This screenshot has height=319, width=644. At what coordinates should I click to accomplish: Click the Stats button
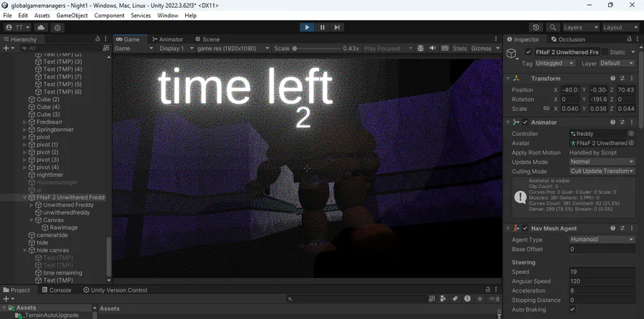click(x=459, y=49)
